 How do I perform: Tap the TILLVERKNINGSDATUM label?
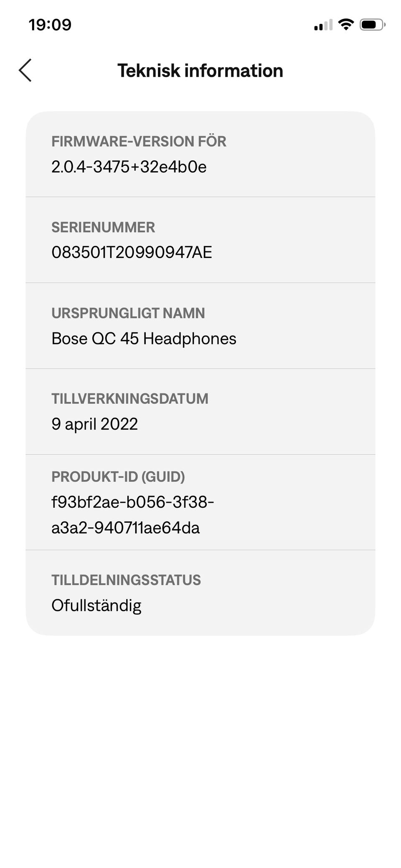point(129,399)
